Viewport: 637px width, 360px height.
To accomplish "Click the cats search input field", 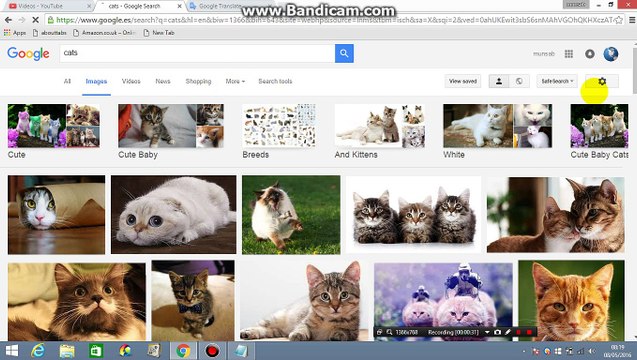I will pyautogui.click(x=197, y=53).
